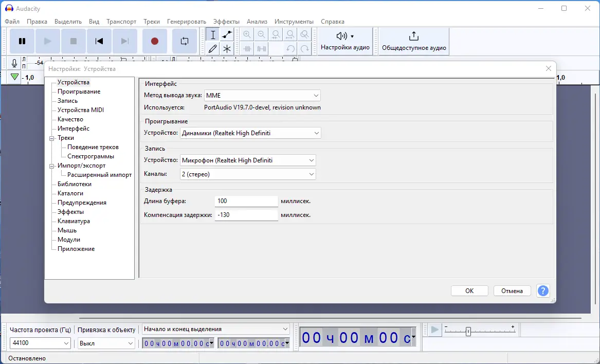Click the Zoom In magnifier
Image resolution: width=600 pixels, height=364 pixels.
pos(247,35)
